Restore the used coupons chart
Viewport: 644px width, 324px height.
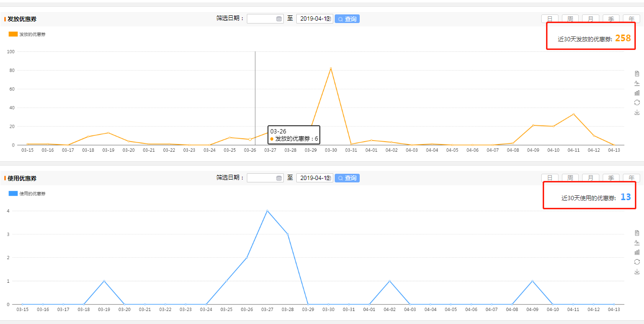click(x=637, y=262)
